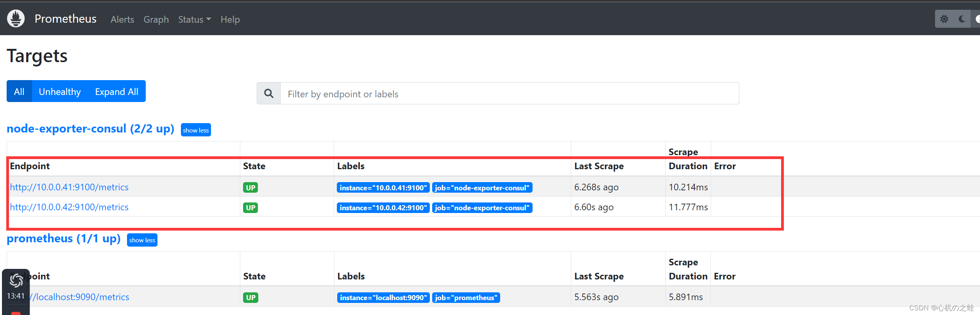Click job="prometheus" label badge
Image resolution: width=980 pixels, height=315 pixels.
(x=466, y=297)
